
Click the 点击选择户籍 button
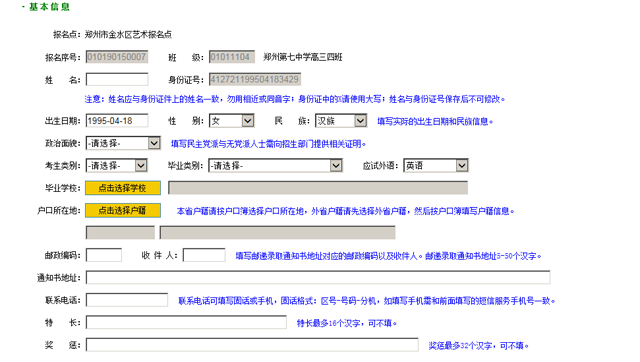[123, 210]
